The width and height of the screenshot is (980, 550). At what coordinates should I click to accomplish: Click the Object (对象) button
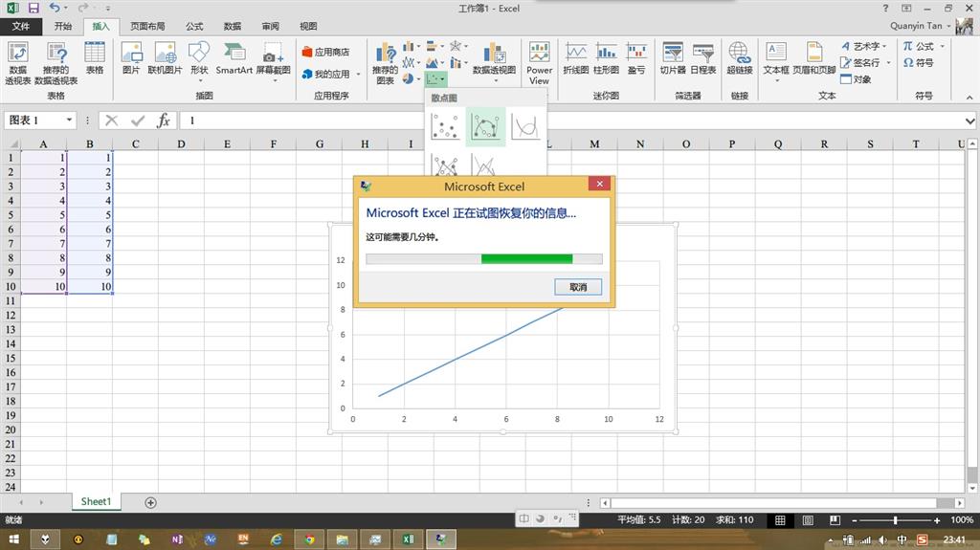(857, 79)
